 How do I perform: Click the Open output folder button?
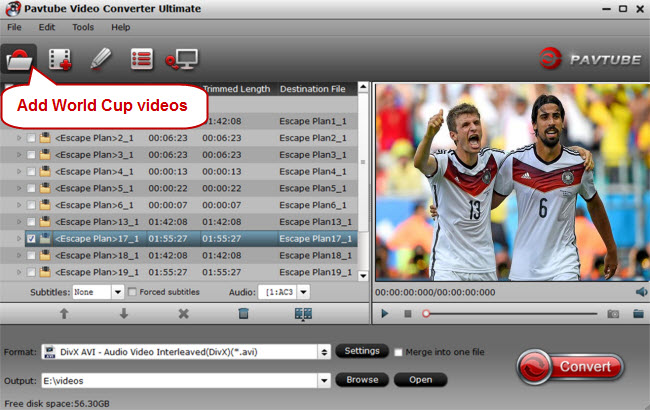[x=420, y=379]
